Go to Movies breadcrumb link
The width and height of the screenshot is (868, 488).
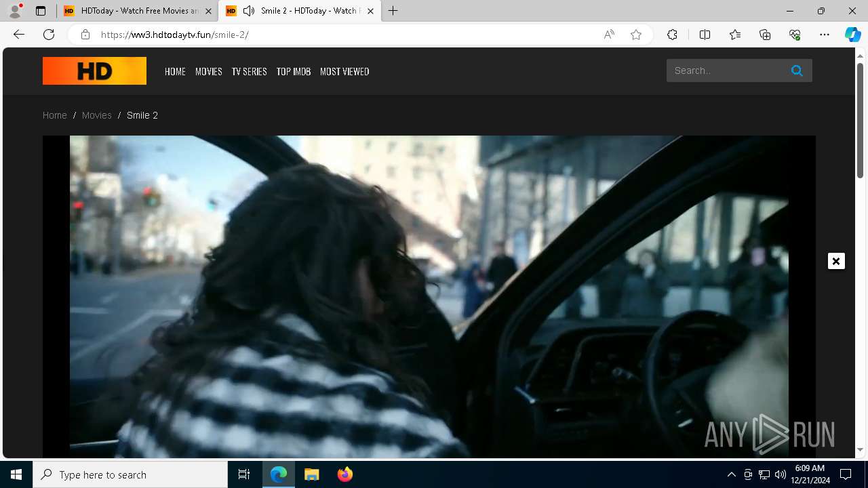click(x=97, y=115)
